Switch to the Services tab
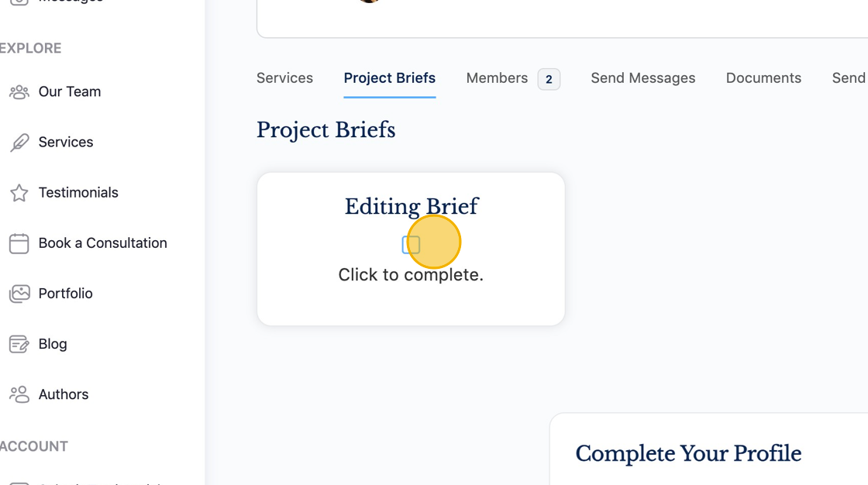The image size is (868, 485). coord(284,78)
